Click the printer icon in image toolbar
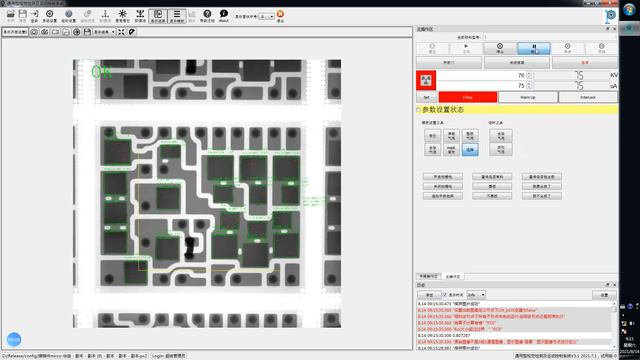The height and width of the screenshot is (360, 640). coord(66,32)
